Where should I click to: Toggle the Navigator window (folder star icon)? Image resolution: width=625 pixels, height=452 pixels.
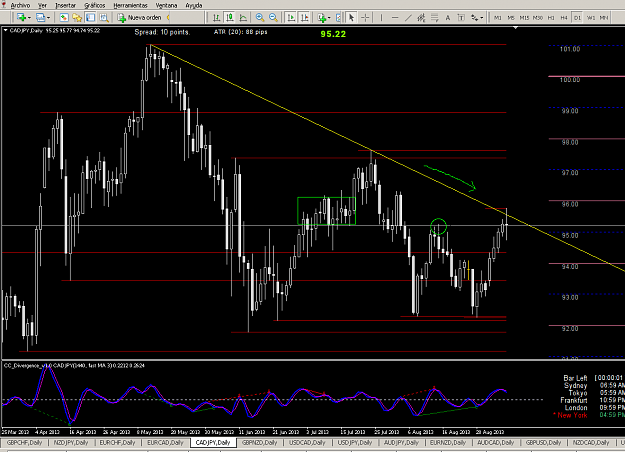(77, 18)
